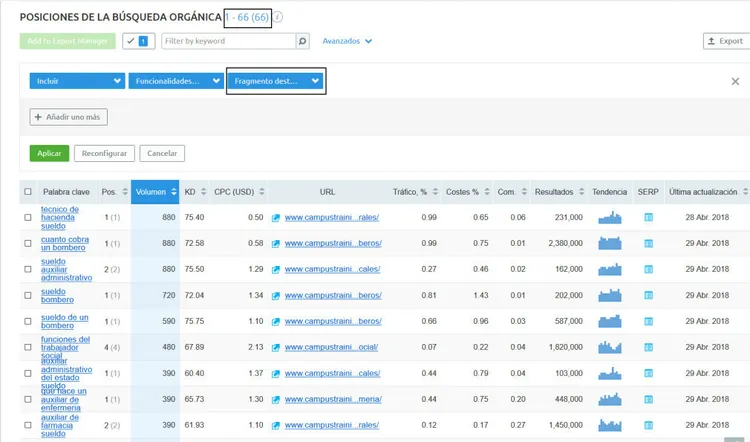Click the Palabra clave column header
The image size is (750, 442).
pos(66,192)
